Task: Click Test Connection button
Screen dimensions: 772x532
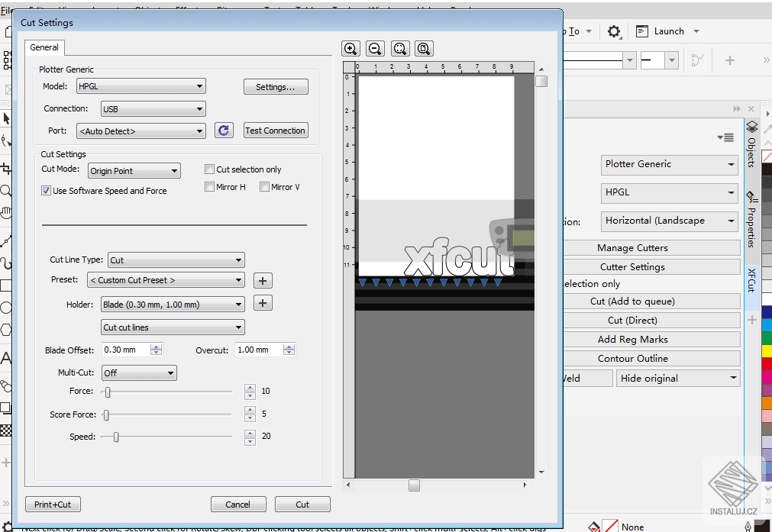Action: pos(276,131)
